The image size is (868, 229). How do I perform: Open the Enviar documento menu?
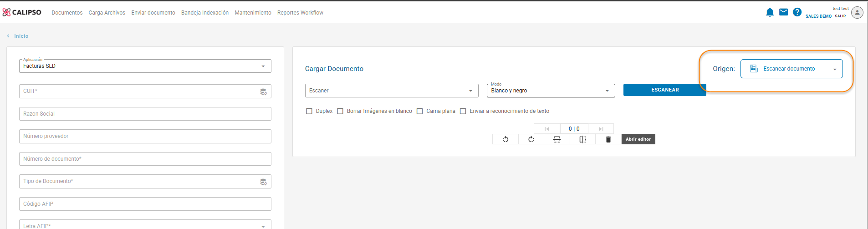pyautogui.click(x=153, y=13)
